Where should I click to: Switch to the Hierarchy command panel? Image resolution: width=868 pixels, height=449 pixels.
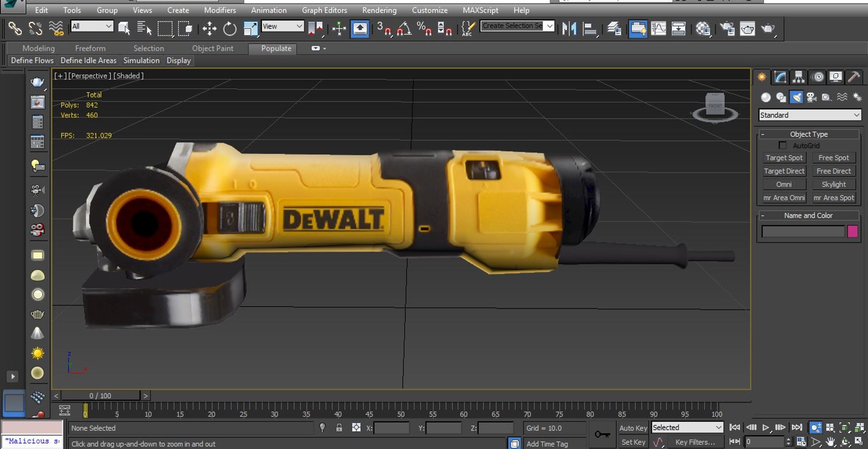click(799, 77)
